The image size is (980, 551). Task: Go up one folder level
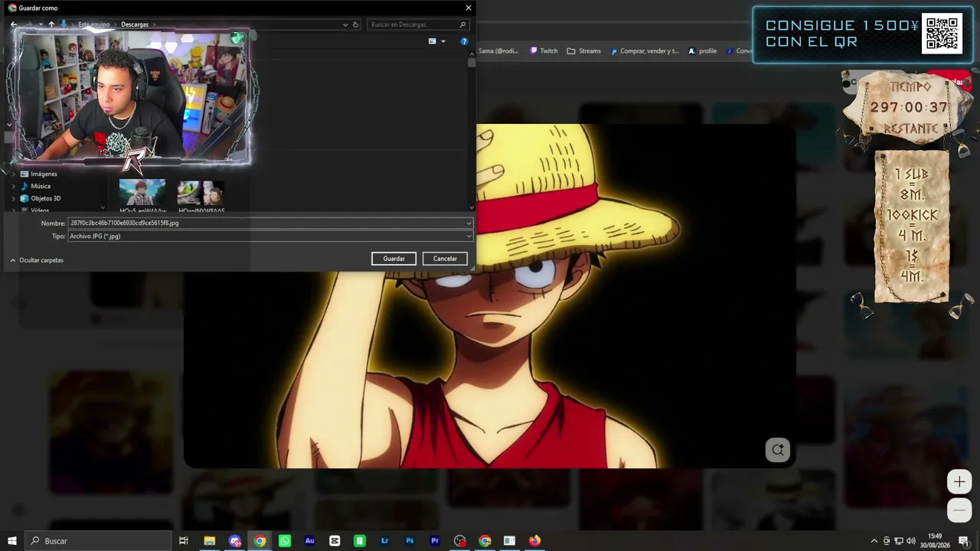tap(51, 24)
